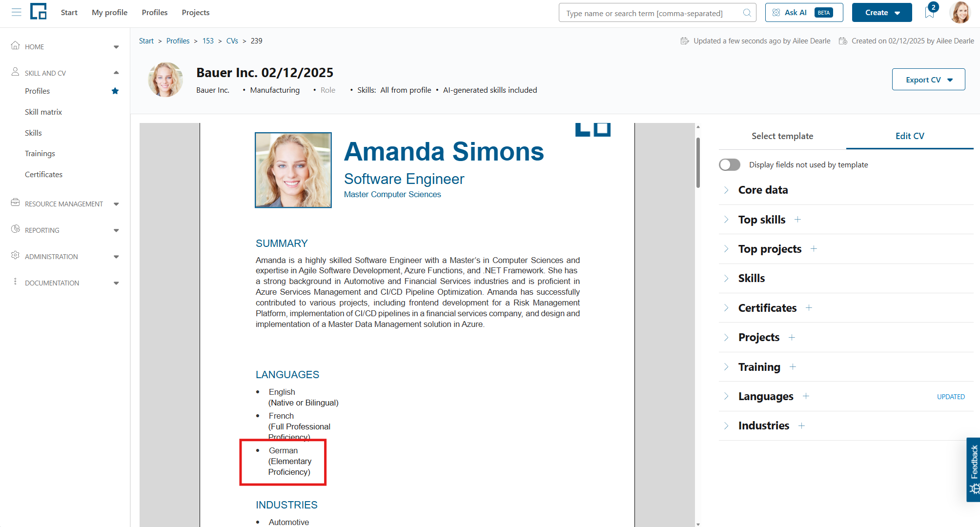The image size is (980, 527).
Task: Expand ADMINISTRATION sidebar section
Action: [x=116, y=257]
